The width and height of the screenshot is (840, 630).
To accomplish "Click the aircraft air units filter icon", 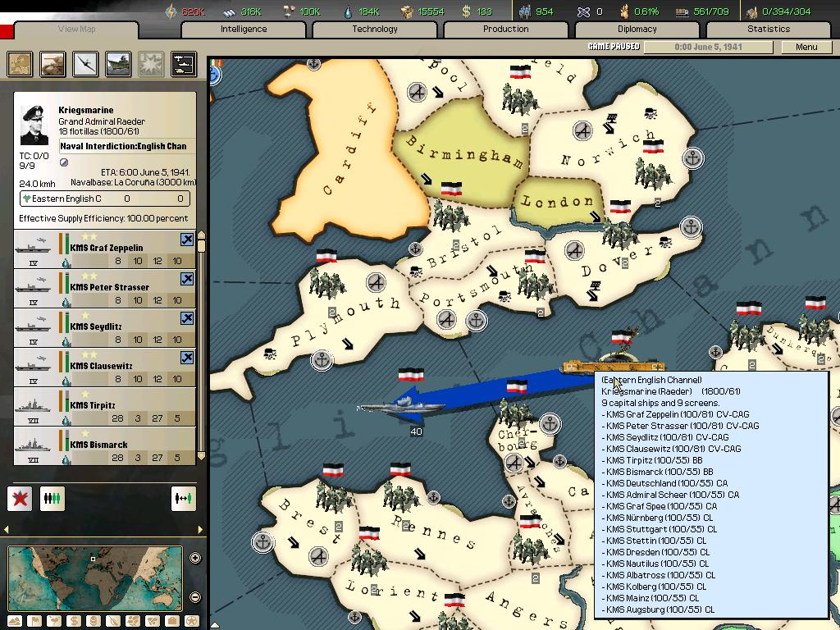I will (85, 64).
